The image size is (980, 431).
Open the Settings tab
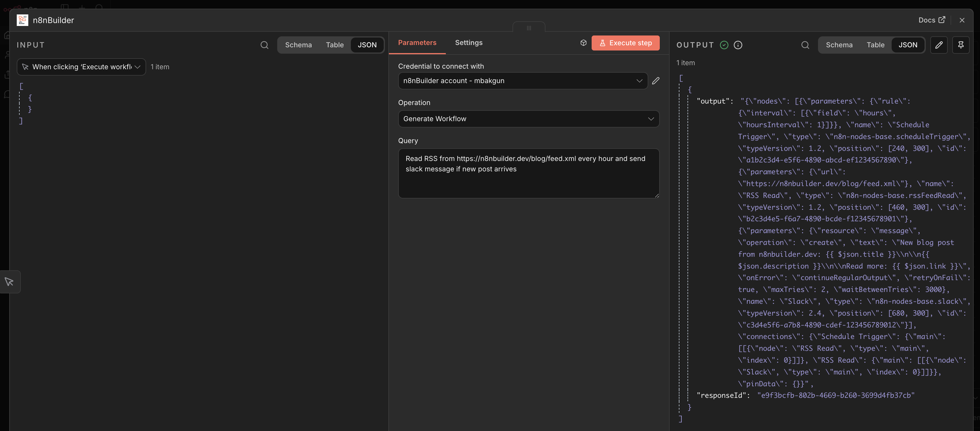tap(469, 43)
